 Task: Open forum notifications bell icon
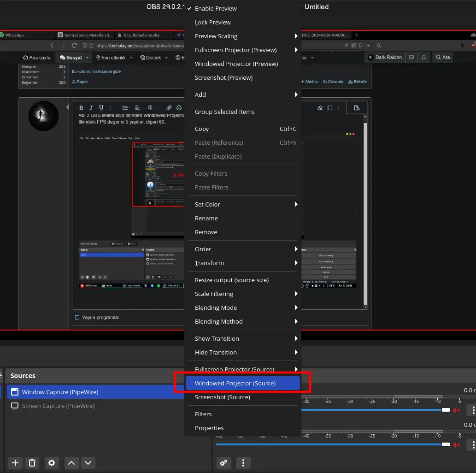coord(424,57)
